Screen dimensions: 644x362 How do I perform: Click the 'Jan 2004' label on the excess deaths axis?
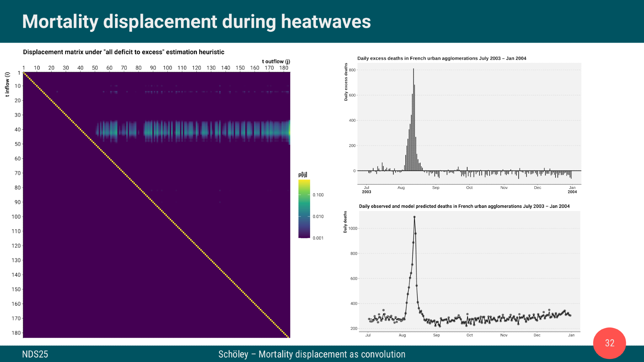pos(572,190)
